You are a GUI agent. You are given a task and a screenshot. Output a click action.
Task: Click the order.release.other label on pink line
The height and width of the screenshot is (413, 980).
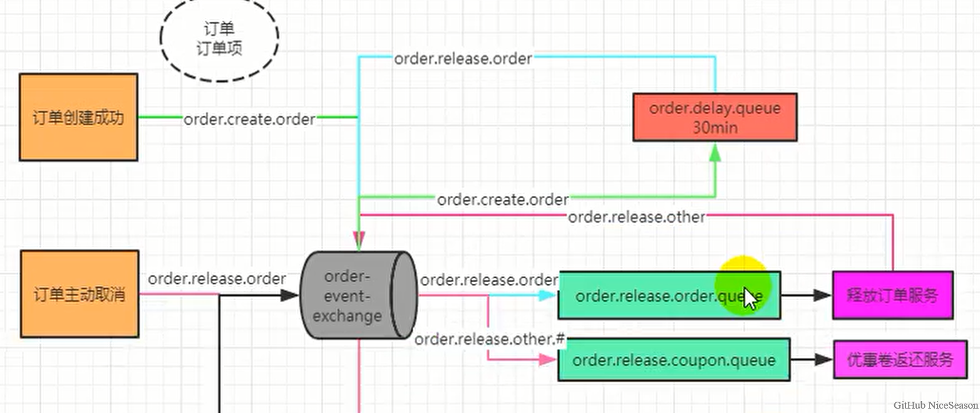(x=636, y=217)
